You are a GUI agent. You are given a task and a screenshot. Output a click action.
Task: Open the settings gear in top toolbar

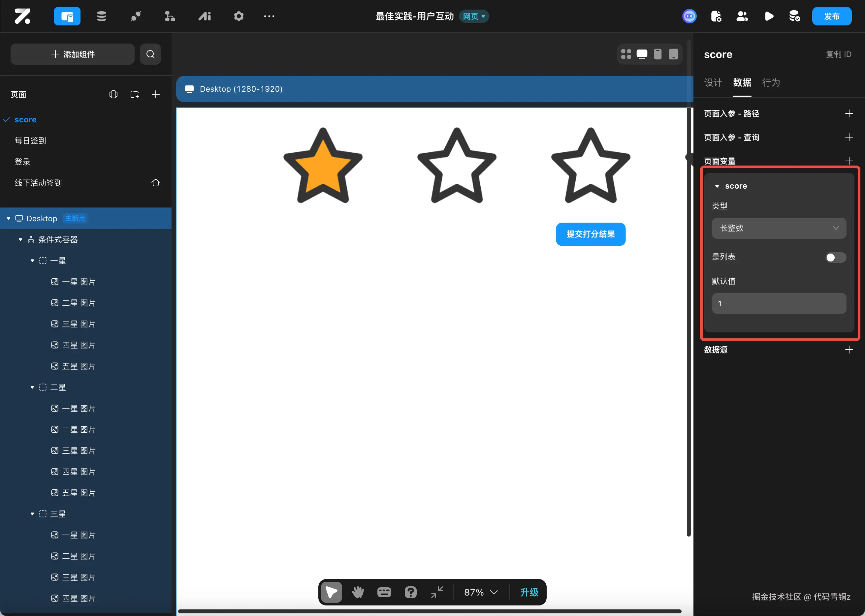(239, 16)
